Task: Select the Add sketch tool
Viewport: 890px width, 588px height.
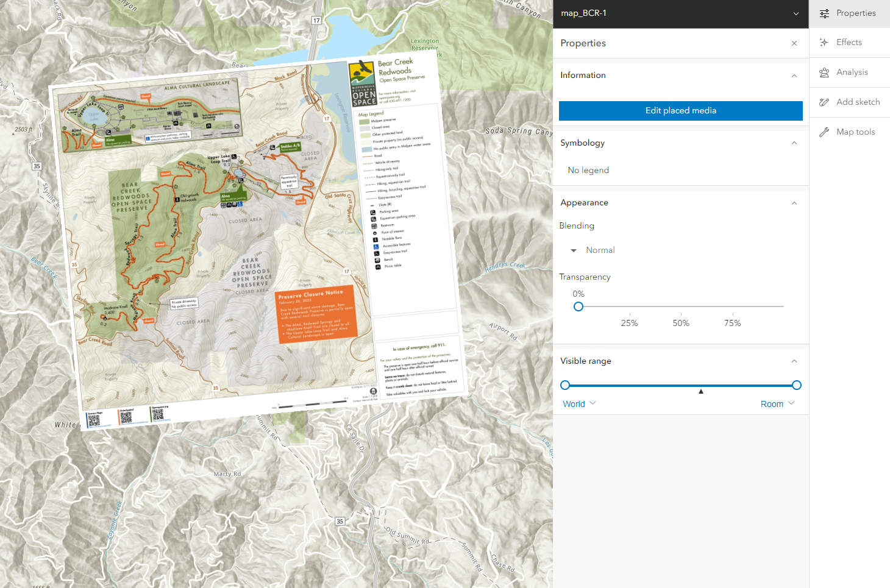Action: point(849,102)
